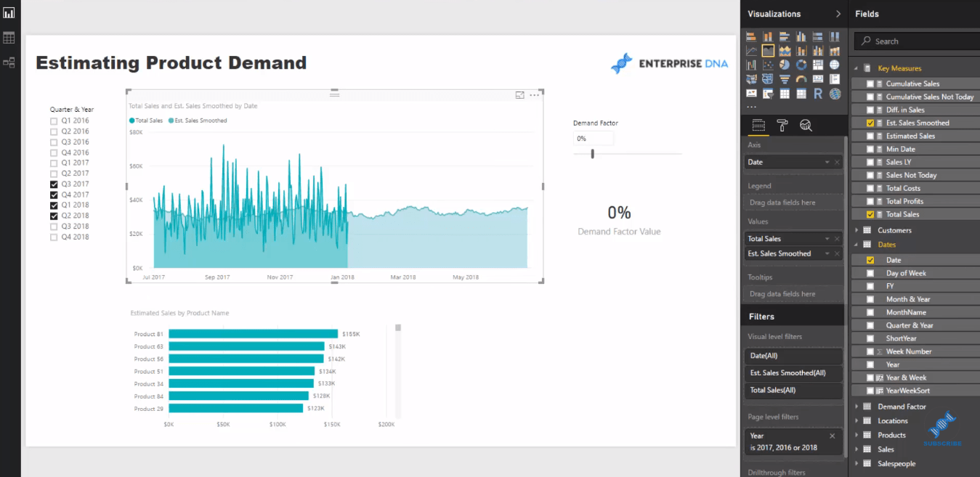The width and height of the screenshot is (980, 477).
Task: Select Donut chart visualization
Action: click(x=801, y=65)
